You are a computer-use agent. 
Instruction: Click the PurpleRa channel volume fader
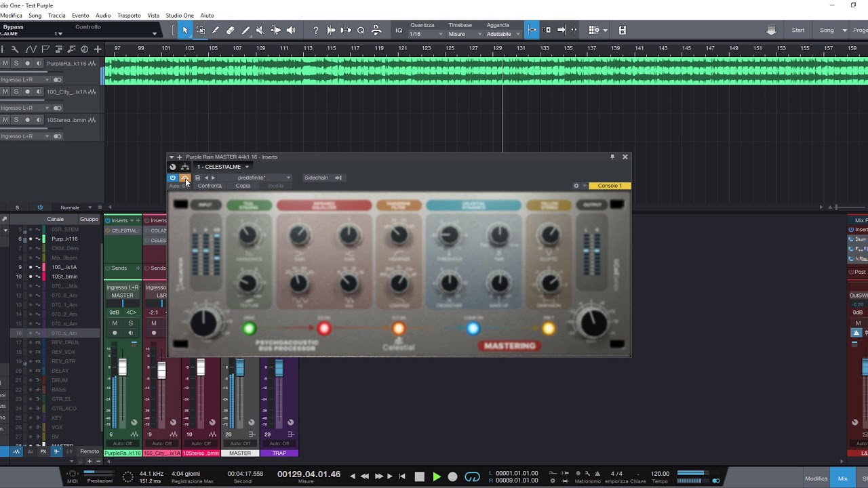(122, 368)
